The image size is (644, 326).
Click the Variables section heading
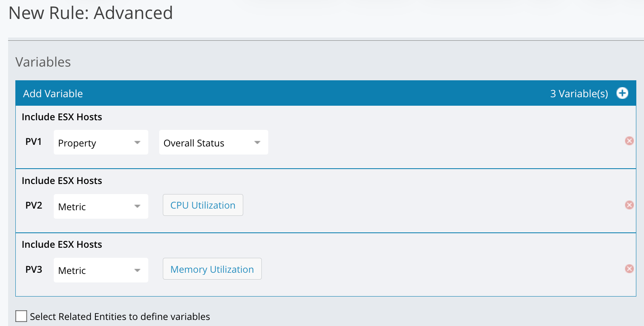(x=43, y=62)
